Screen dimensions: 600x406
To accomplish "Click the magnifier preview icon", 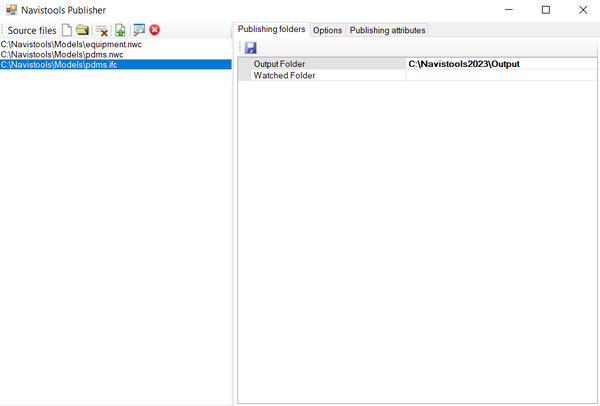I will (x=139, y=30).
